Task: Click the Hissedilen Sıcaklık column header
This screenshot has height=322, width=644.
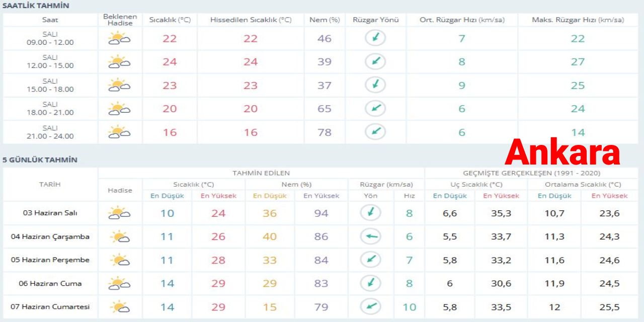Action: (x=251, y=20)
